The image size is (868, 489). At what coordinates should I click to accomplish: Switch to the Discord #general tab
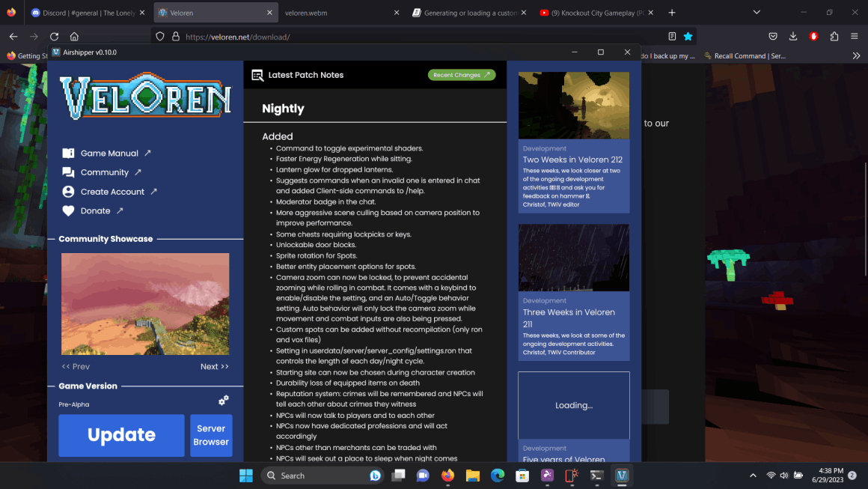88,13
